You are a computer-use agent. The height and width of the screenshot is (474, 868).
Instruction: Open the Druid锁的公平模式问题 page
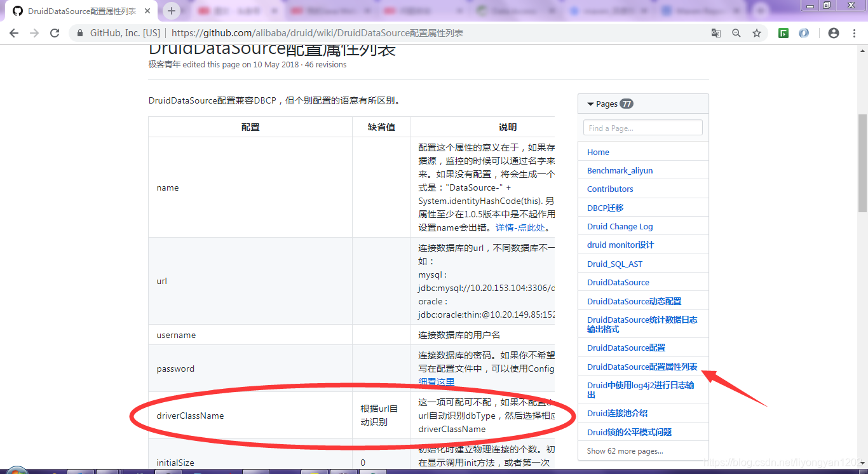click(x=629, y=432)
